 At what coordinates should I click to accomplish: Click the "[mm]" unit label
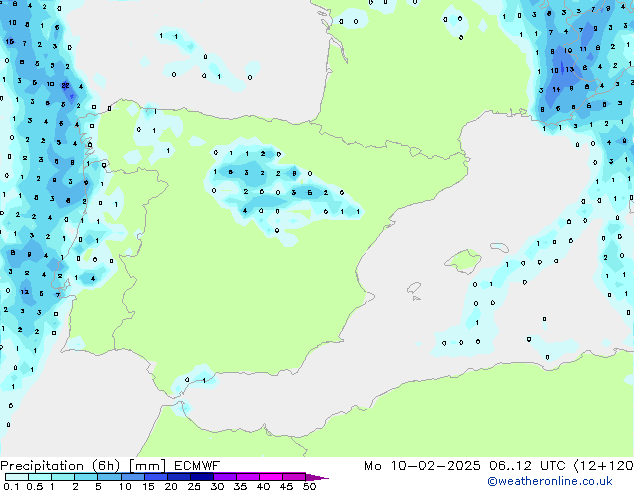click(147, 466)
